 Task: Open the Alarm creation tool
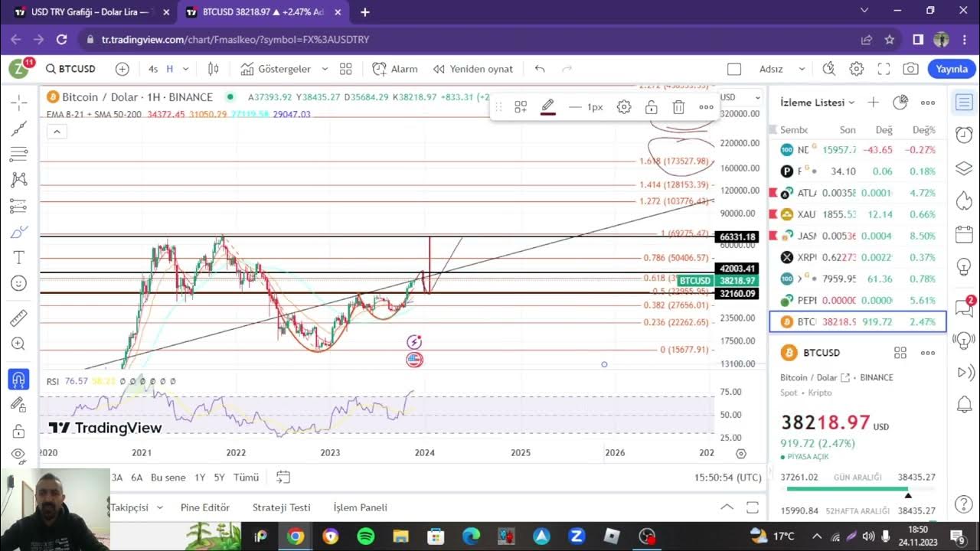click(x=395, y=69)
